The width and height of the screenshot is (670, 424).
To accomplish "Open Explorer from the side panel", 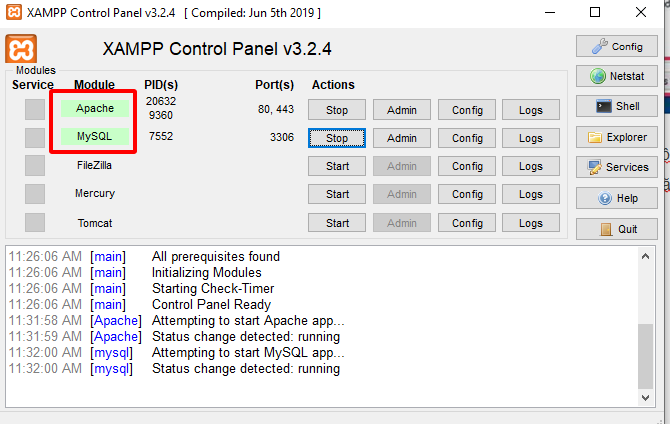I will [617, 137].
